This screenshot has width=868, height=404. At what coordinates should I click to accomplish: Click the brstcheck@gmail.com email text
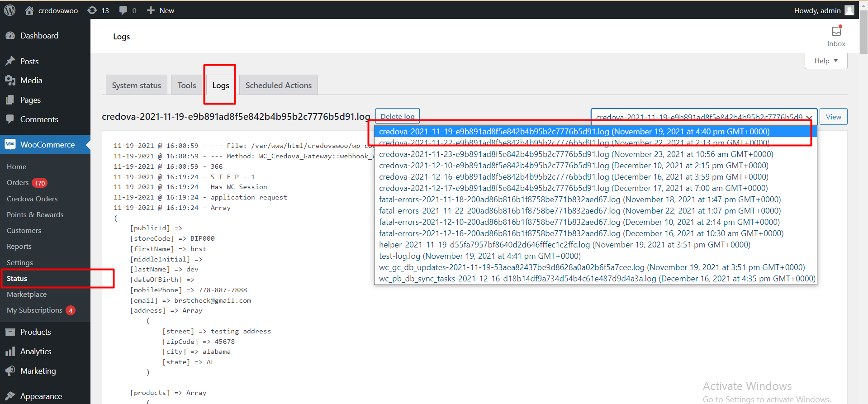[x=213, y=300]
